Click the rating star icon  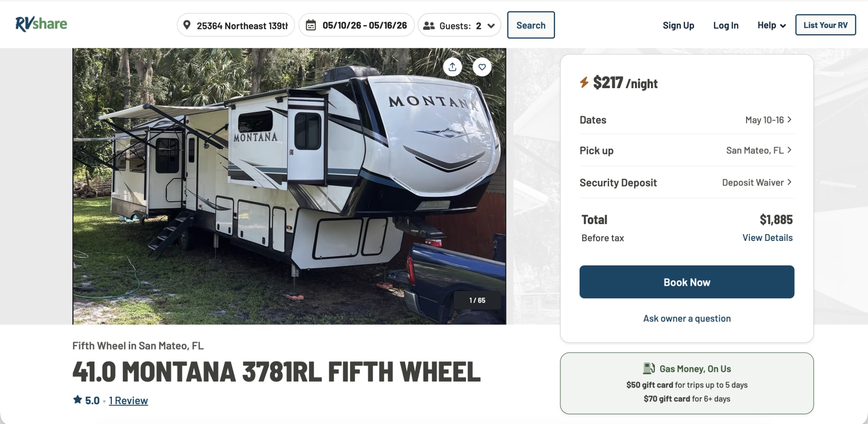pyautogui.click(x=77, y=400)
